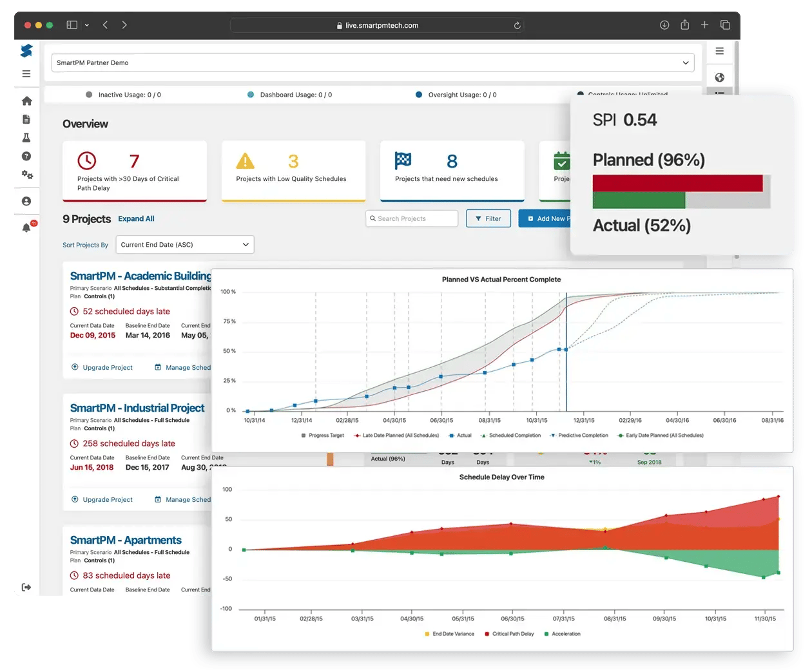Click the Search Projects field
The height and width of the screenshot is (670, 812).
412,218
